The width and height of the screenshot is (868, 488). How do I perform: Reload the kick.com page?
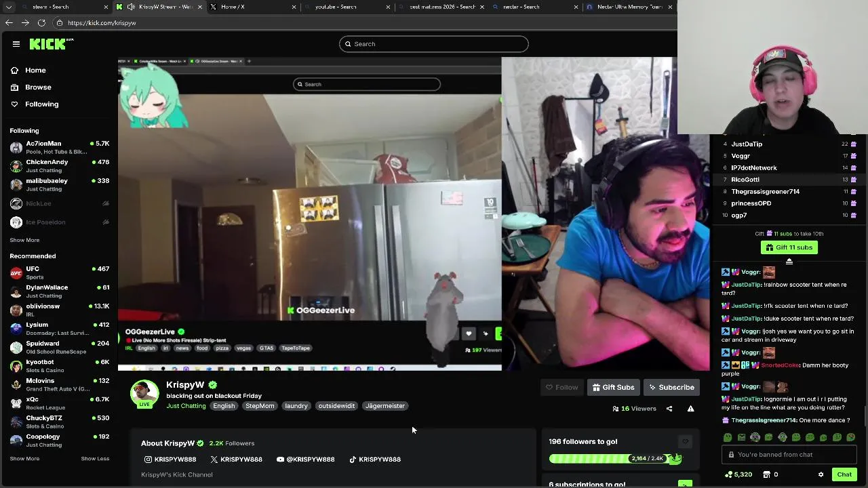[41, 22]
